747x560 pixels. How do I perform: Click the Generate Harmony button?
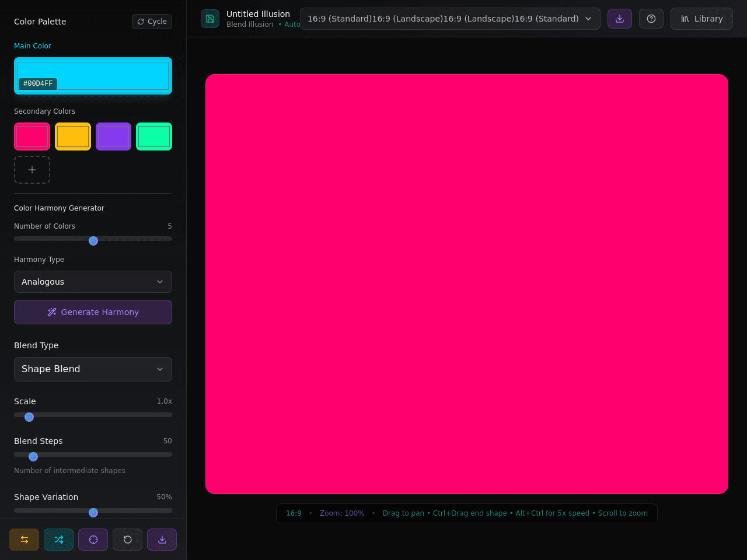[x=93, y=312]
